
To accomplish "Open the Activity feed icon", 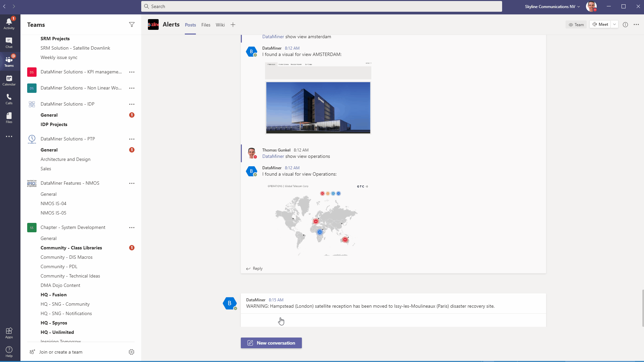I will [9, 23].
